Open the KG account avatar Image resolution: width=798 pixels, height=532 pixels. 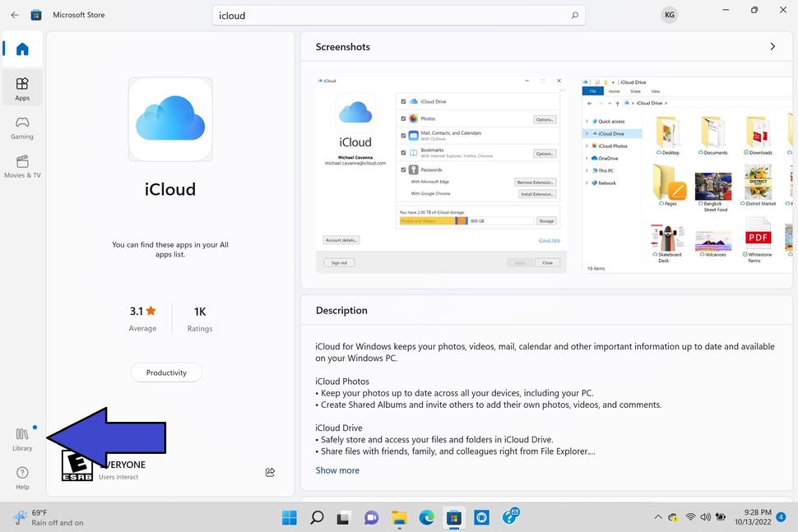pyautogui.click(x=669, y=14)
